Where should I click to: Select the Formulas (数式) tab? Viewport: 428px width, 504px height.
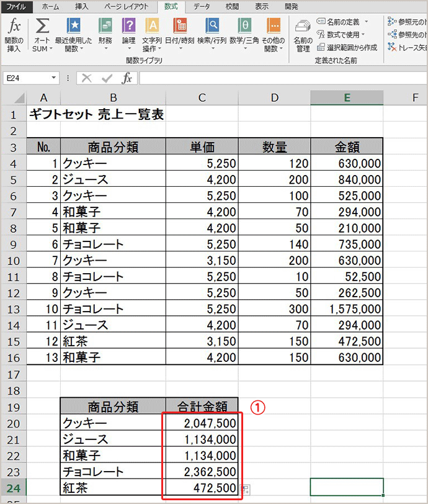[171, 6]
